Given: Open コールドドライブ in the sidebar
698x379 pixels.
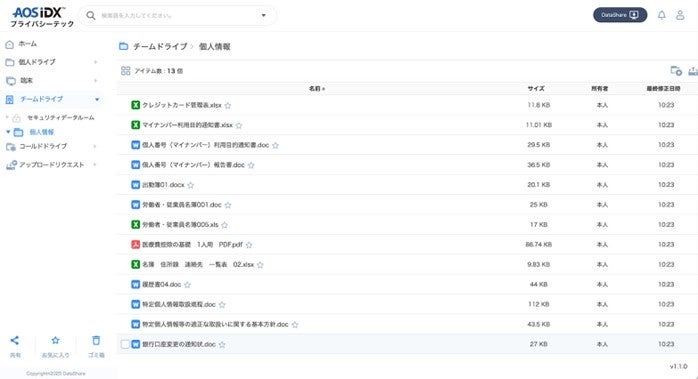Looking at the screenshot, I should pyautogui.click(x=43, y=146).
